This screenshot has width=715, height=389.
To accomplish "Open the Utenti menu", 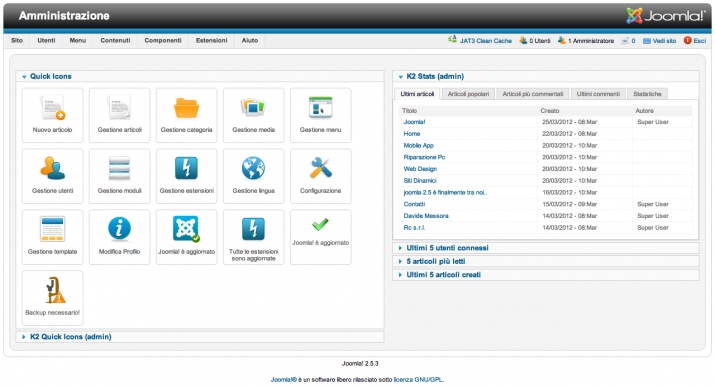I will coord(47,41).
